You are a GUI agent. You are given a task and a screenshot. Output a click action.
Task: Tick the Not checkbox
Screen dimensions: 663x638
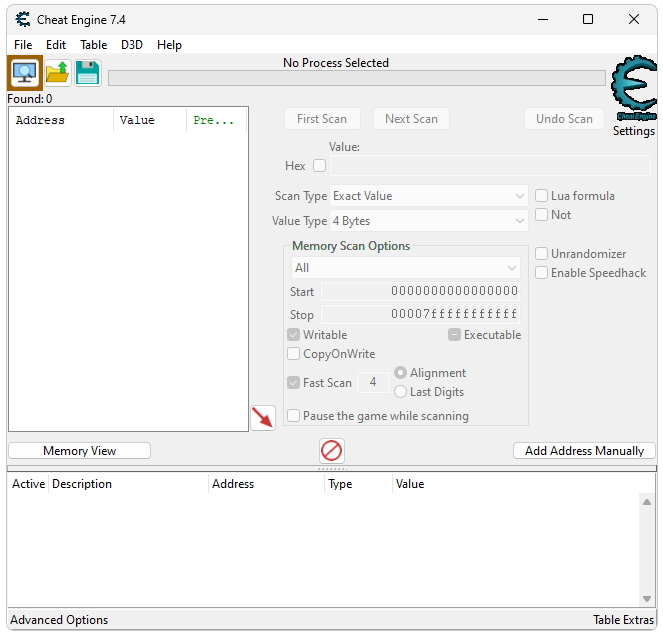pos(541,214)
